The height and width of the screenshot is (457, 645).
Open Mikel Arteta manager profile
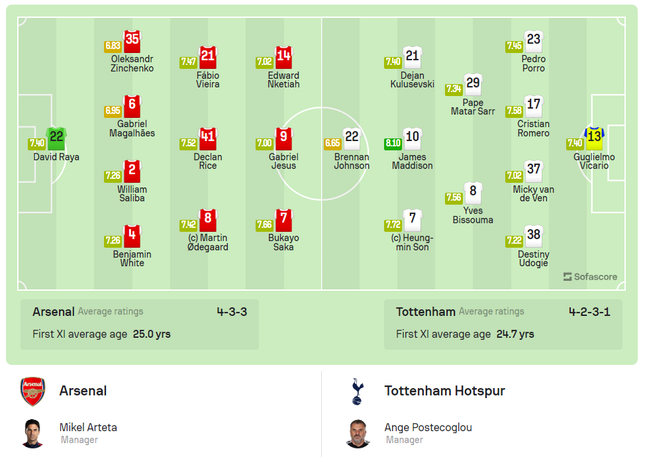[x=88, y=427]
